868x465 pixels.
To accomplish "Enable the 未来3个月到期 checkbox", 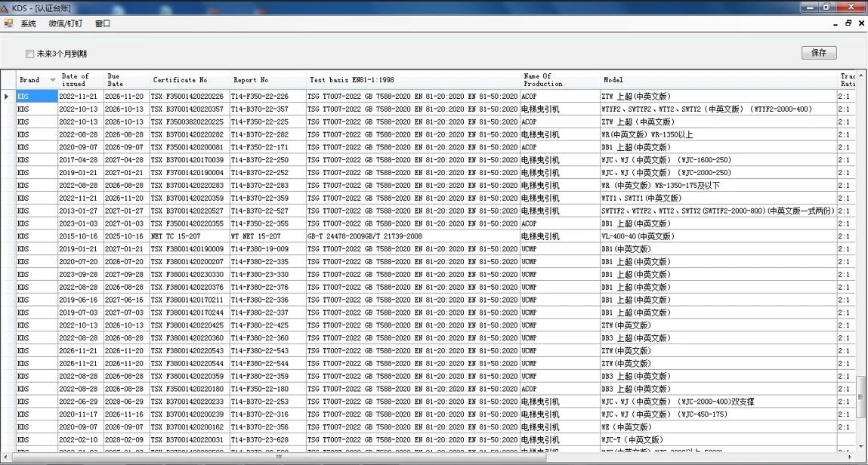I will [x=30, y=54].
